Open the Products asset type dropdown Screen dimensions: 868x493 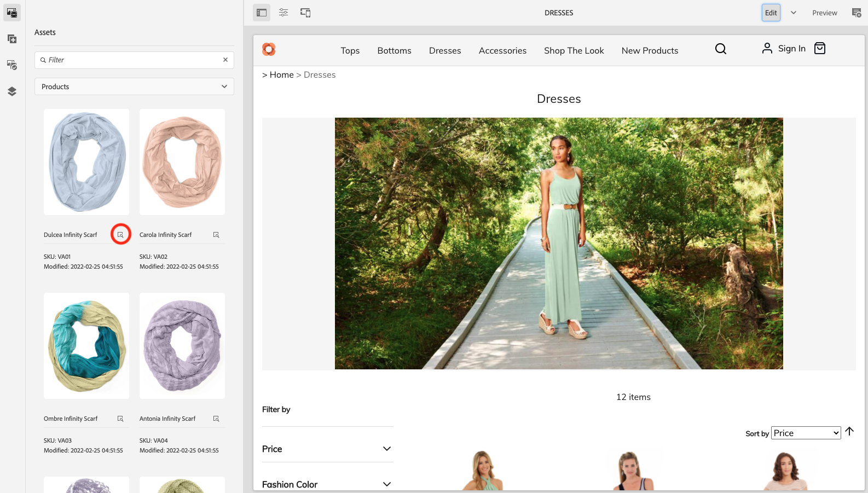tap(134, 86)
